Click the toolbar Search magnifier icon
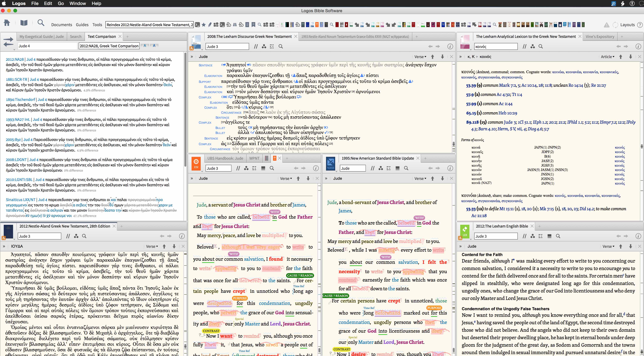This screenshot has height=356, width=644. 41,23
